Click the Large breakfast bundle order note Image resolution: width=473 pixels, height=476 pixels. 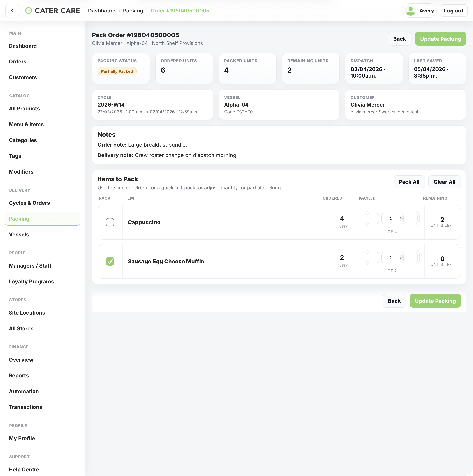click(x=157, y=145)
